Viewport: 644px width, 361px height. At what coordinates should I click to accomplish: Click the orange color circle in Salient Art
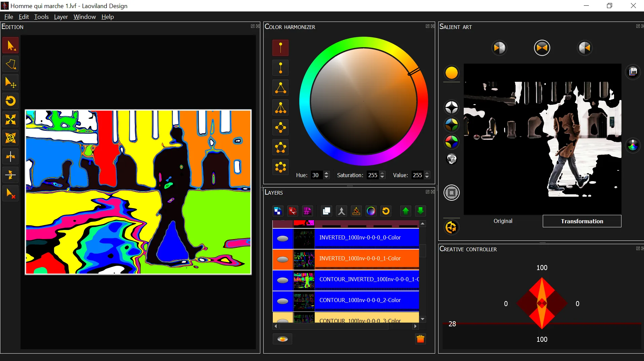pyautogui.click(x=451, y=73)
